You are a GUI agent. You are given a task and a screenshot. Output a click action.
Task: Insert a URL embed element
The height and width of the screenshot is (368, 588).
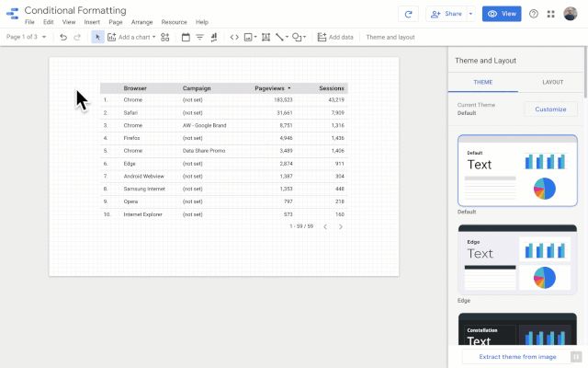(234, 37)
